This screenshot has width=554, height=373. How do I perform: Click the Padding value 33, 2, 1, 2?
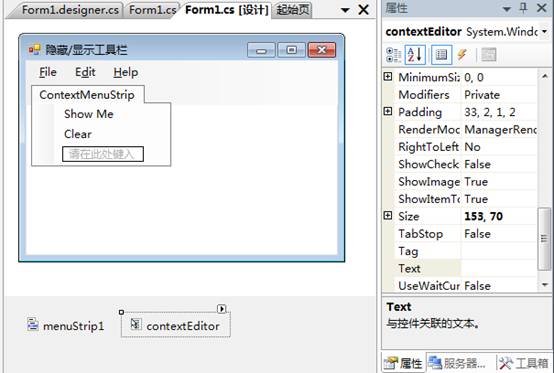tap(490, 112)
